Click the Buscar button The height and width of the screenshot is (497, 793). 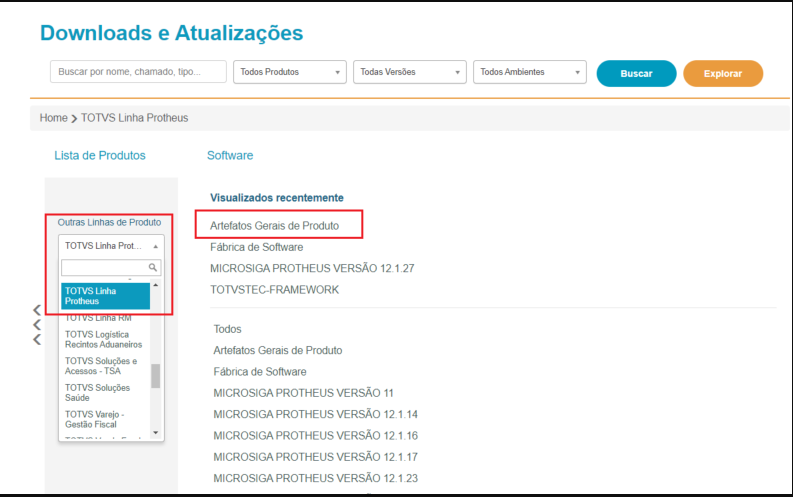[x=636, y=73]
